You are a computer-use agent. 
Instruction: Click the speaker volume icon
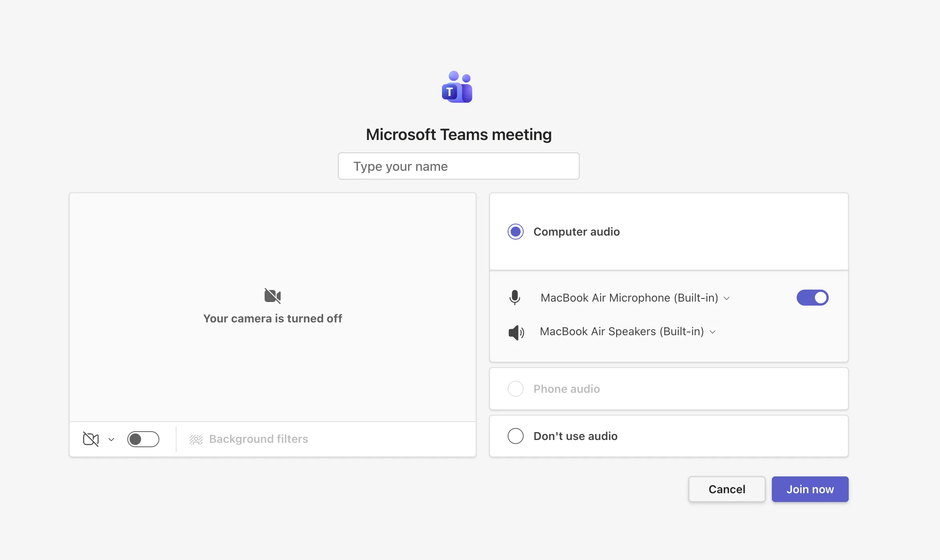[516, 332]
